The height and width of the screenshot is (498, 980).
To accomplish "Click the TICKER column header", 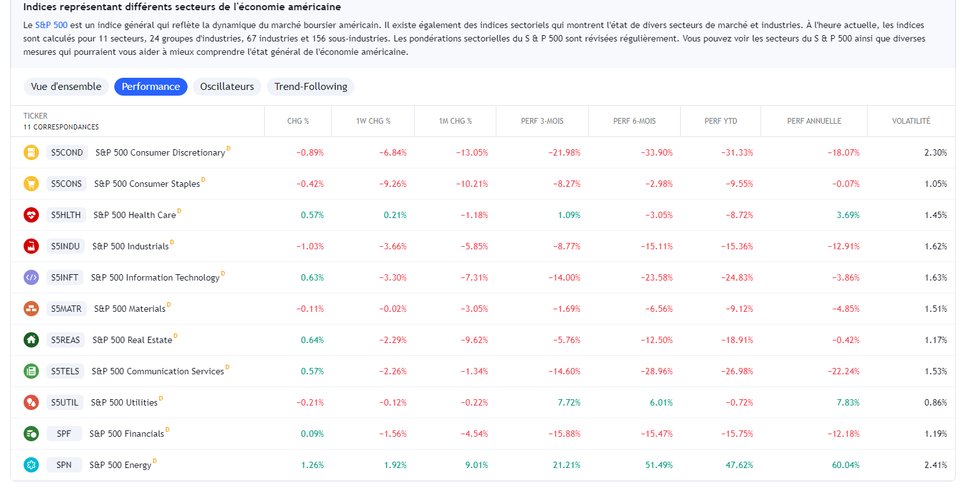I will coord(36,116).
